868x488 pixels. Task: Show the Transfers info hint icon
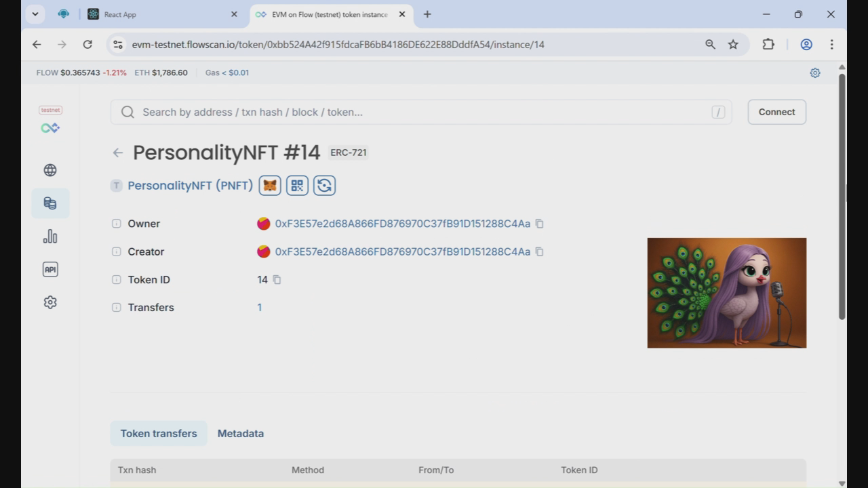click(x=117, y=307)
